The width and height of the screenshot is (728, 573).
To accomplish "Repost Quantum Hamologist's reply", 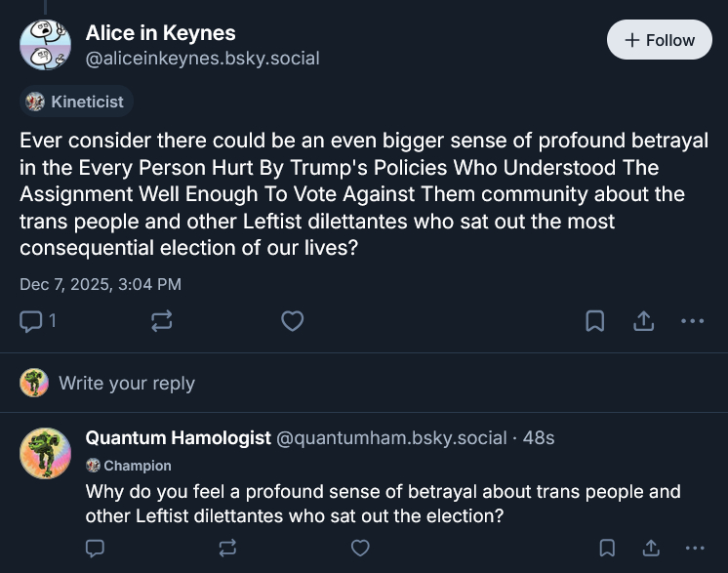I will point(227,548).
